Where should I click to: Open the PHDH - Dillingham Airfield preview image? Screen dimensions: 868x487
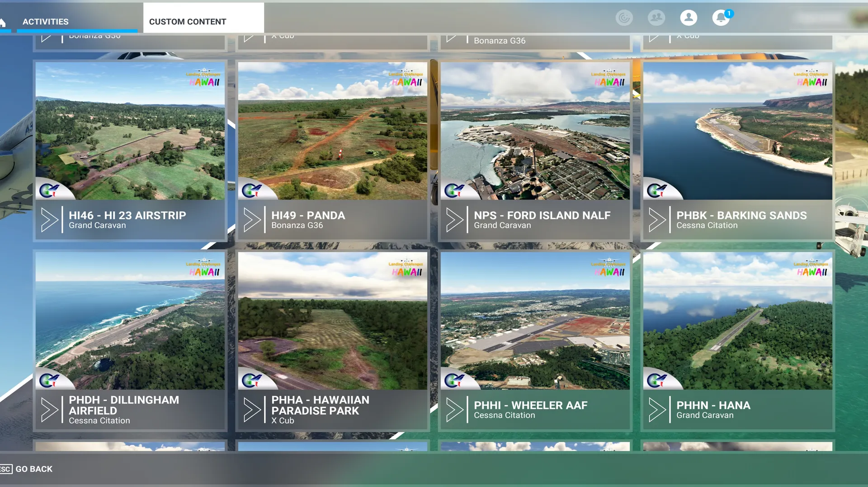[x=130, y=321]
